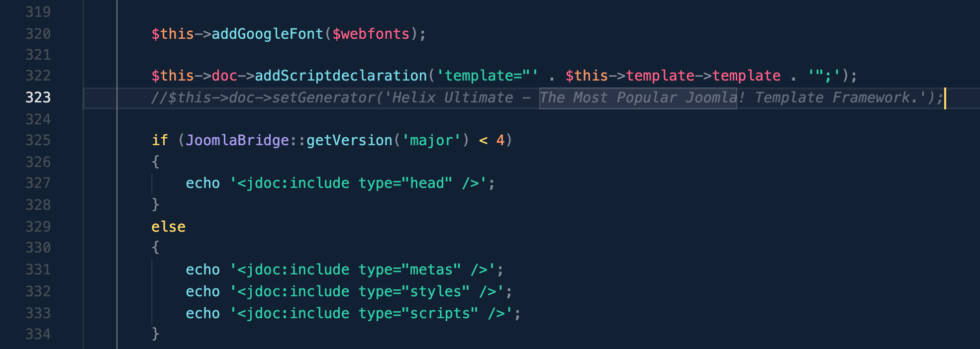Click line number 323 in the gutter
This screenshot has height=349, width=980.
click(38, 97)
